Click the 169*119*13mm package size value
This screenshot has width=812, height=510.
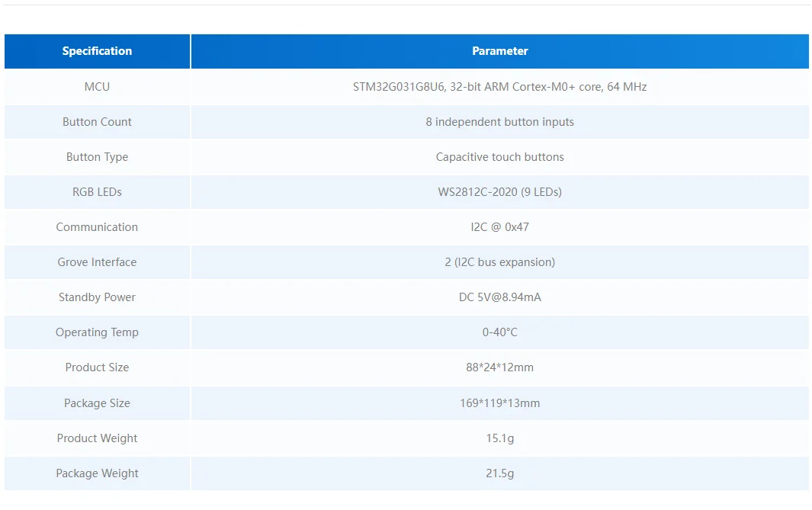(499, 403)
